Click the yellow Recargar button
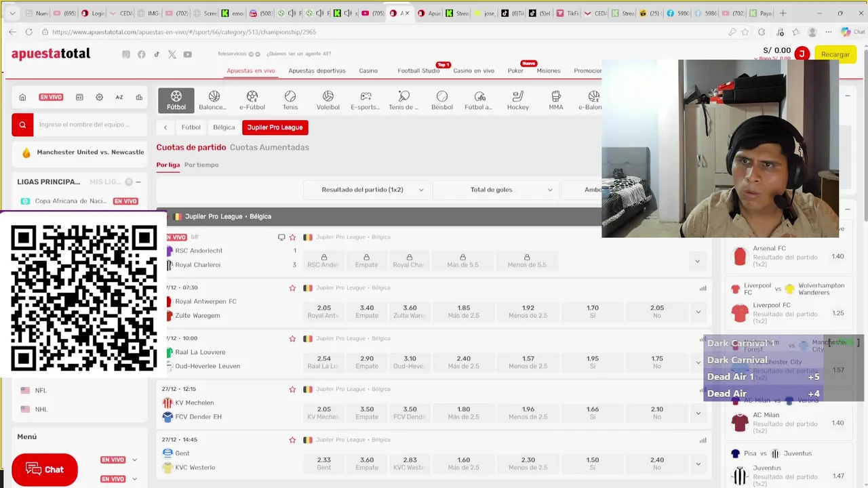The image size is (868, 488). (x=835, y=54)
